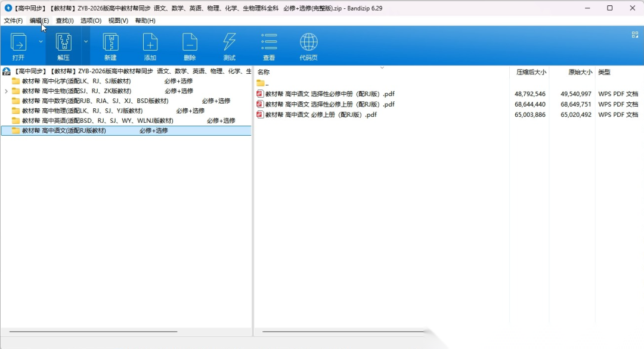Click the view layout icon at top right

[x=635, y=35]
